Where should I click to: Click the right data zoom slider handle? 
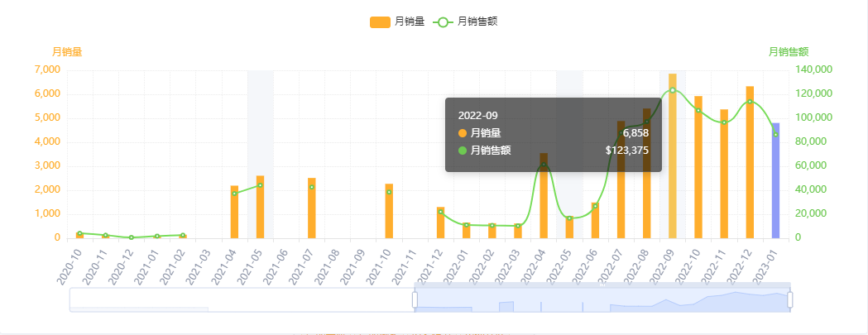pos(790,299)
